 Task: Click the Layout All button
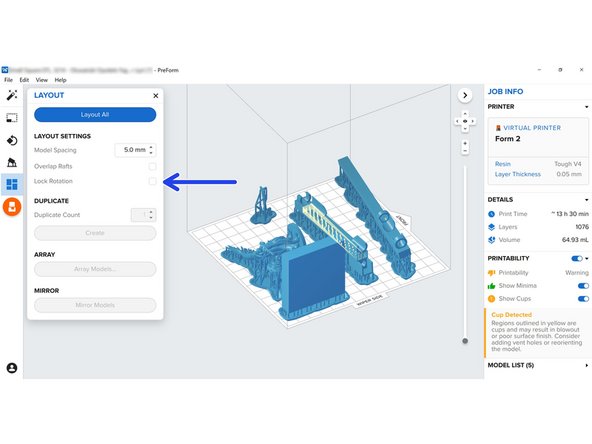click(x=95, y=115)
